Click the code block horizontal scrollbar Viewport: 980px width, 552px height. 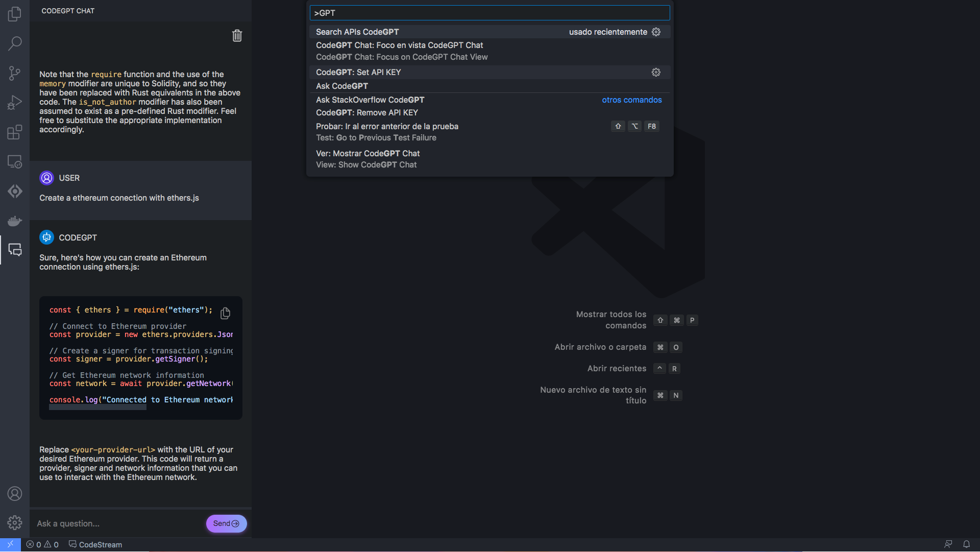point(97,407)
